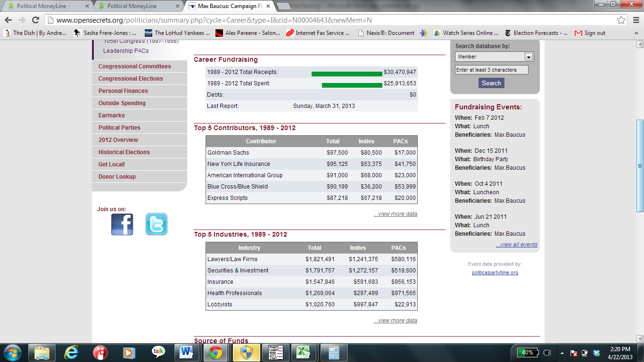Viewport: 644px width, 362px height.
Task: Open the view all events link
Action: pyautogui.click(x=517, y=245)
